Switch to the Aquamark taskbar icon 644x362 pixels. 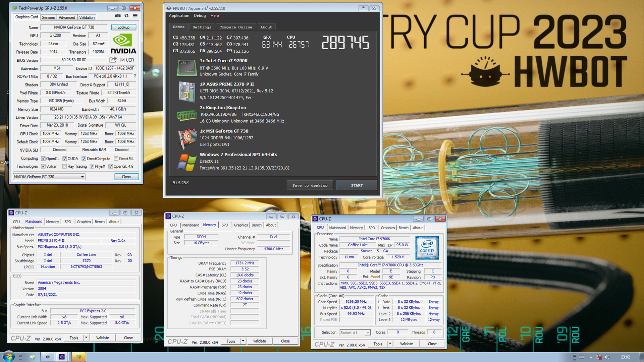click(x=48, y=357)
